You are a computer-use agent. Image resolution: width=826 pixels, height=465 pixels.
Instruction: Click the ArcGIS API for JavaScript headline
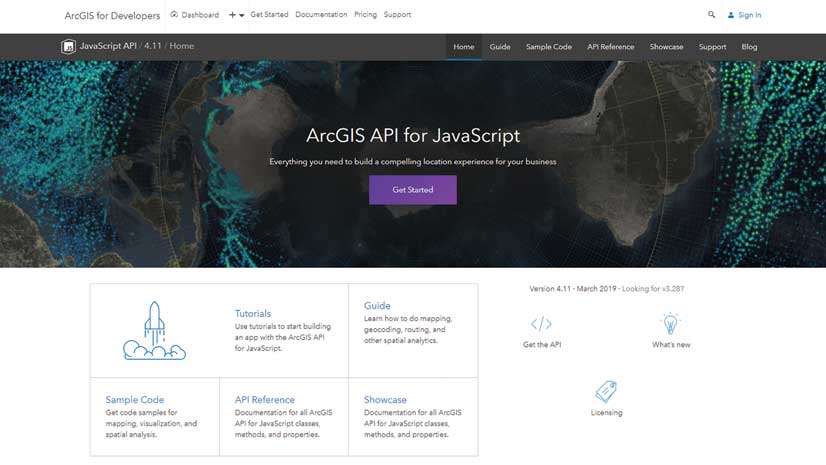[x=412, y=136]
